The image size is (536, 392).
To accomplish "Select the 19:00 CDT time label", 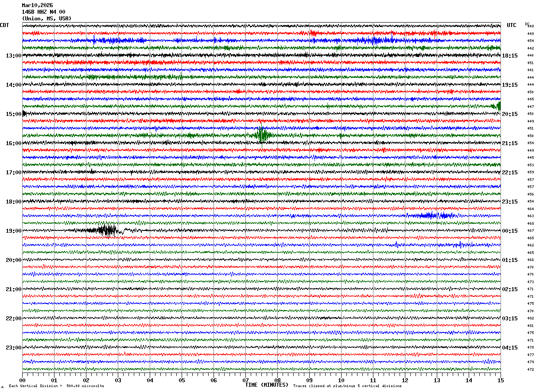I will tap(13, 231).
